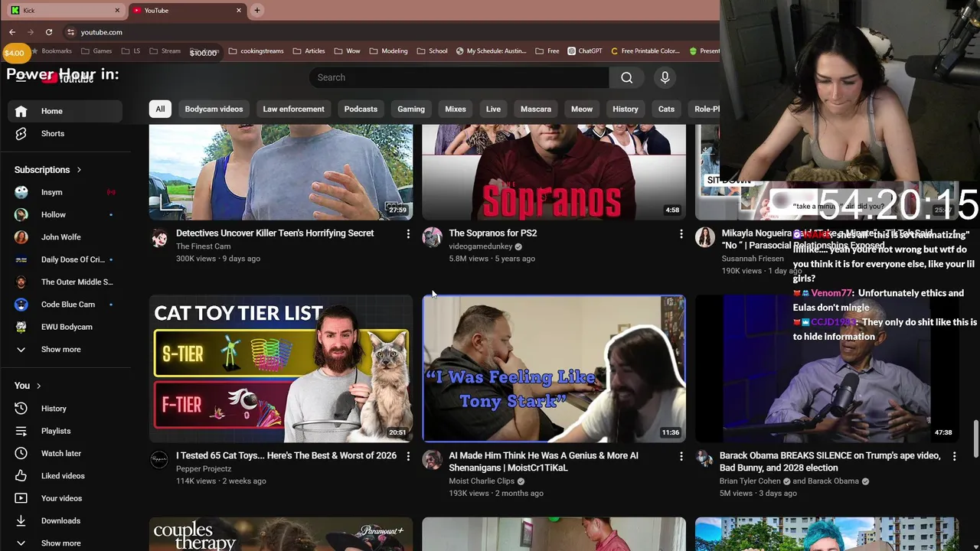Image resolution: width=980 pixels, height=551 pixels.
Task: Open John Wolfe subscription channel
Action: 65,237
